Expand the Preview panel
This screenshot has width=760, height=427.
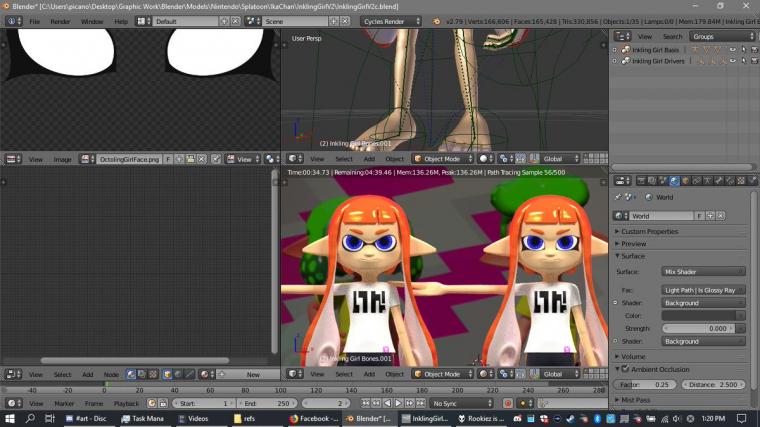(631, 244)
